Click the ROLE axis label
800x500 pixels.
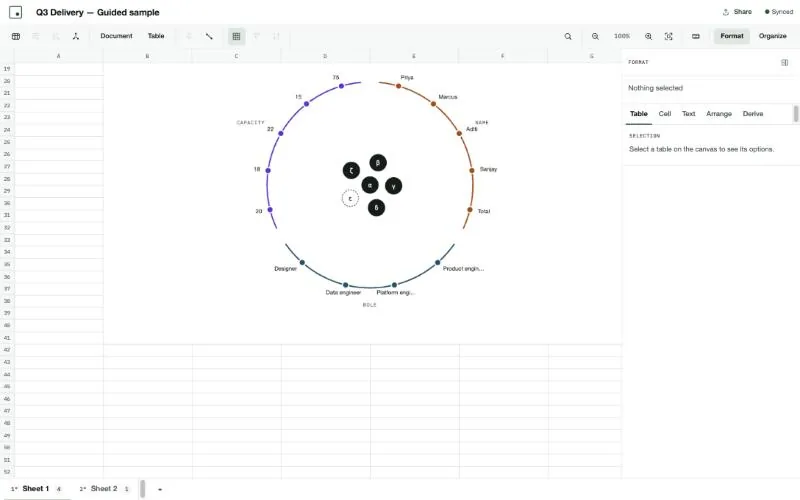pos(369,305)
